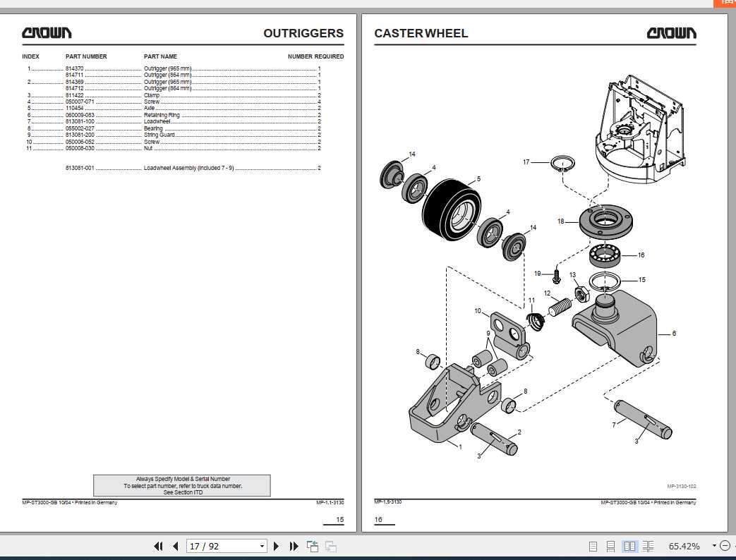The image size is (736, 560).
Task: Click the underlined page number 16
Action: point(378,520)
